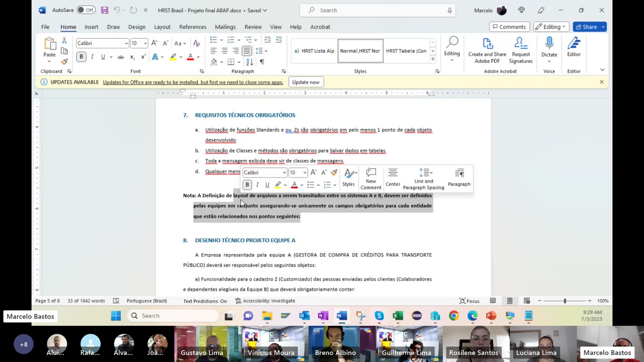Click Format Painter in the mini toolbar

[334, 172]
